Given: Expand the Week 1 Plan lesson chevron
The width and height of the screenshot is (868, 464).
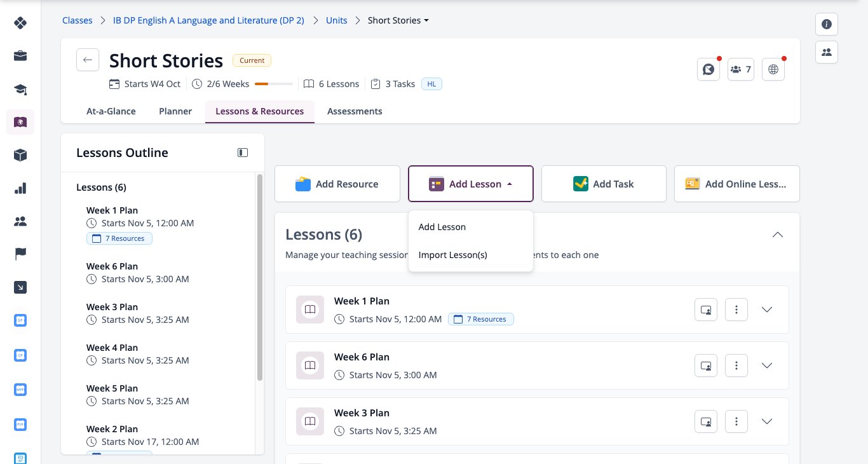Looking at the screenshot, I should [767, 310].
